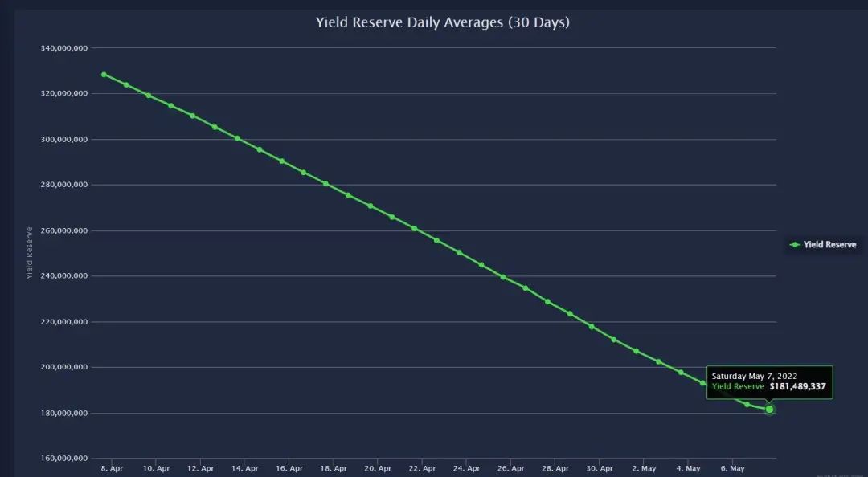Click the chart title Yield Reserve Daily Averages
Viewport: 868px width, 477px height.
tap(442, 22)
